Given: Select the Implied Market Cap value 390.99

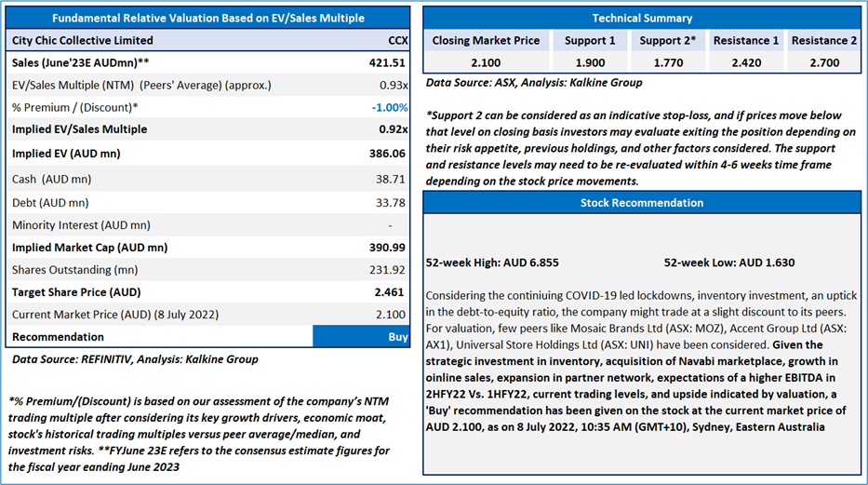Looking at the screenshot, I should click(387, 248).
